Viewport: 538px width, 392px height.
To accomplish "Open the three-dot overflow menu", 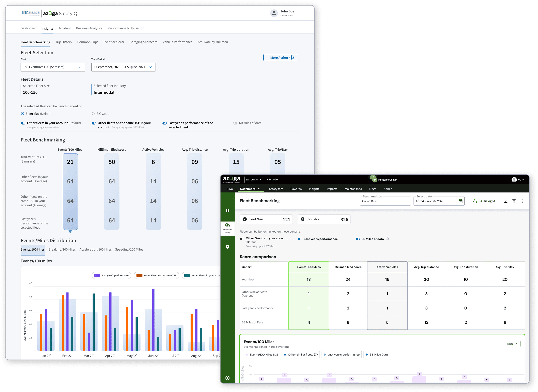I will pos(522,201).
